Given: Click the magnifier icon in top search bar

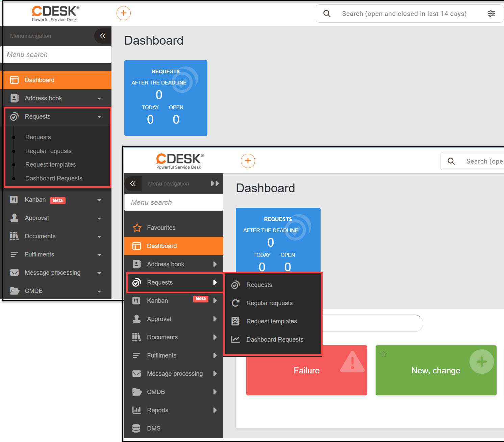Looking at the screenshot, I should click(x=327, y=14).
